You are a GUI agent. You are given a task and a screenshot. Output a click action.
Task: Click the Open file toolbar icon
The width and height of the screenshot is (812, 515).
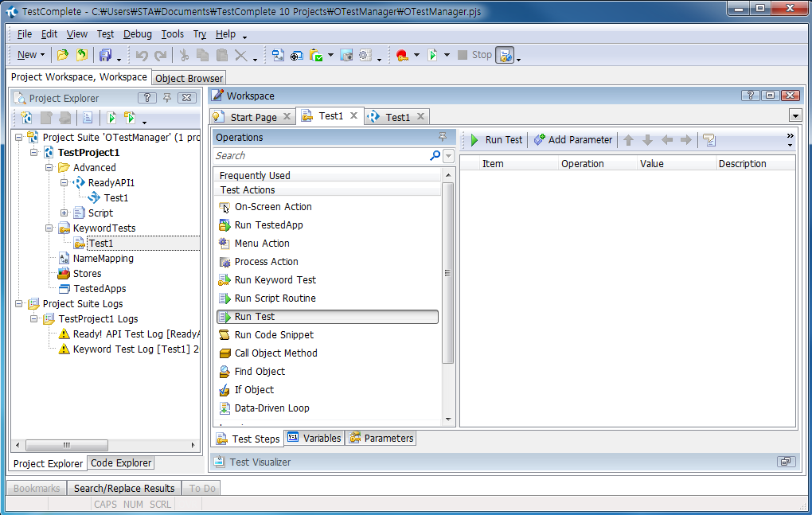(63, 55)
